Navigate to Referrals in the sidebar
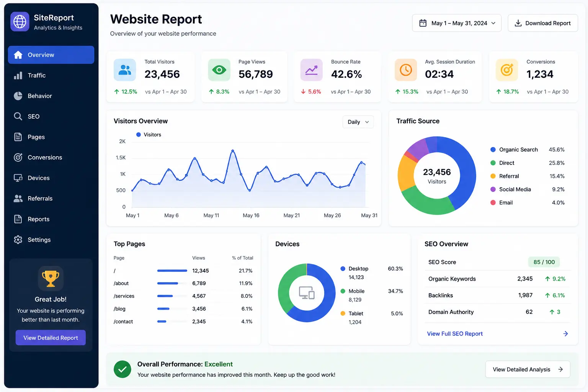Screen dimensions: 588x392 click(51, 198)
